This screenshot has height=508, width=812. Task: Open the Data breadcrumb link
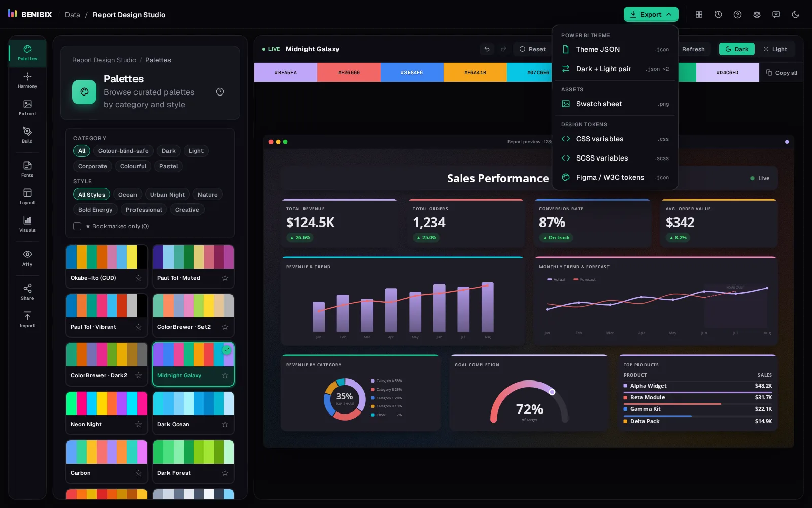[73, 15]
